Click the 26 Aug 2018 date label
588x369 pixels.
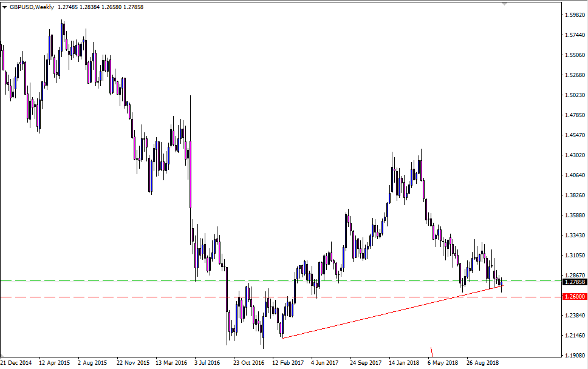pos(483,363)
